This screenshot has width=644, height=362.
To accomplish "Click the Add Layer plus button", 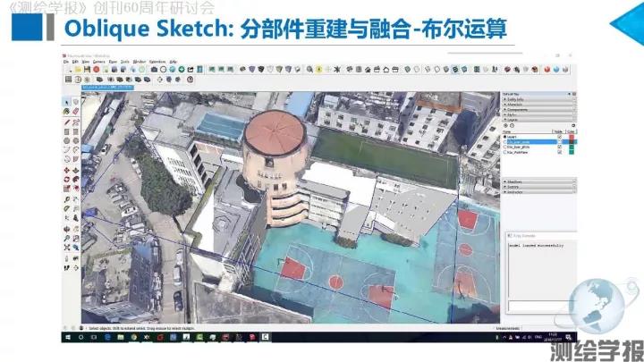I will (x=505, y=126).
